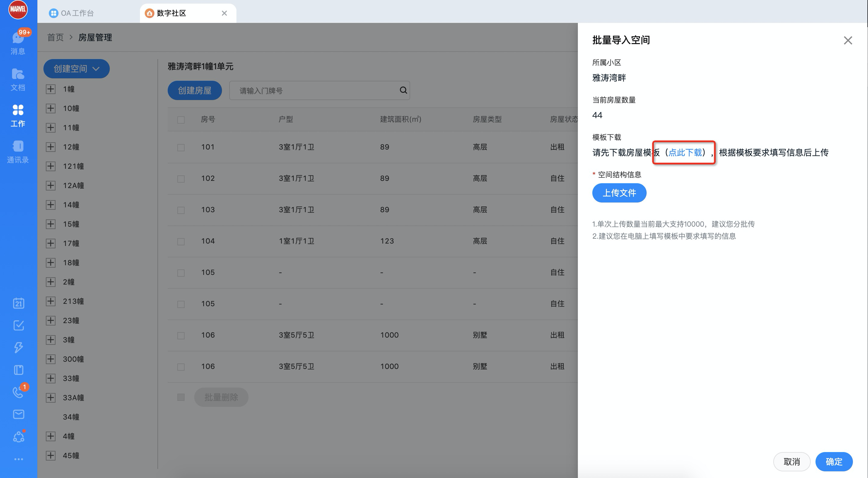Open the mail envelope icon in sidebar
The width and height of the screenshot is (868, 478).
(18, 414)
